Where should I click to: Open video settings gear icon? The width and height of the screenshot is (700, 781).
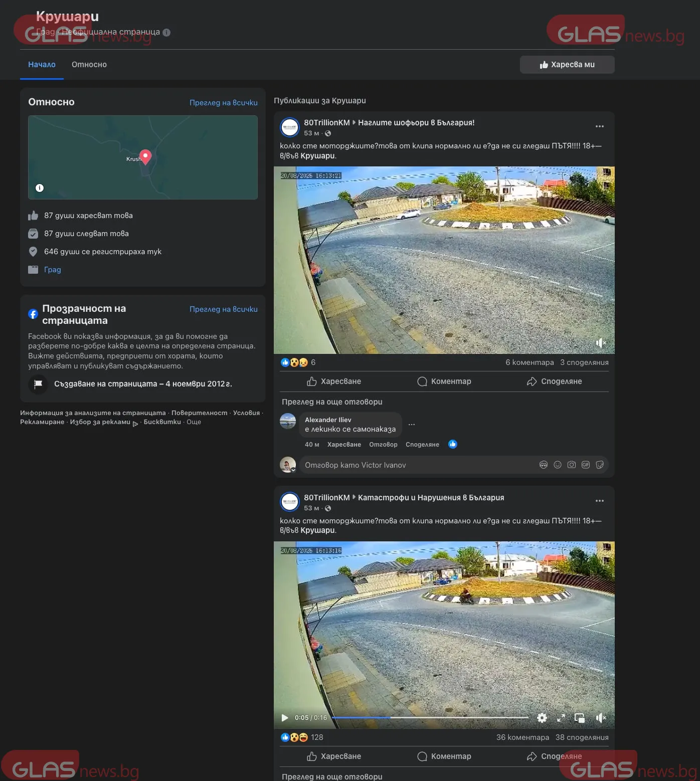tap(542, 718)
